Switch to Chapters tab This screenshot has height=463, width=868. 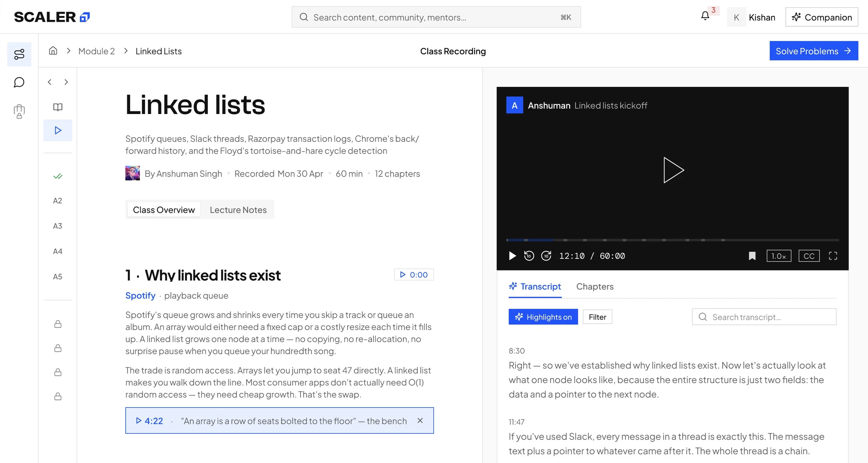pos(595,287)
